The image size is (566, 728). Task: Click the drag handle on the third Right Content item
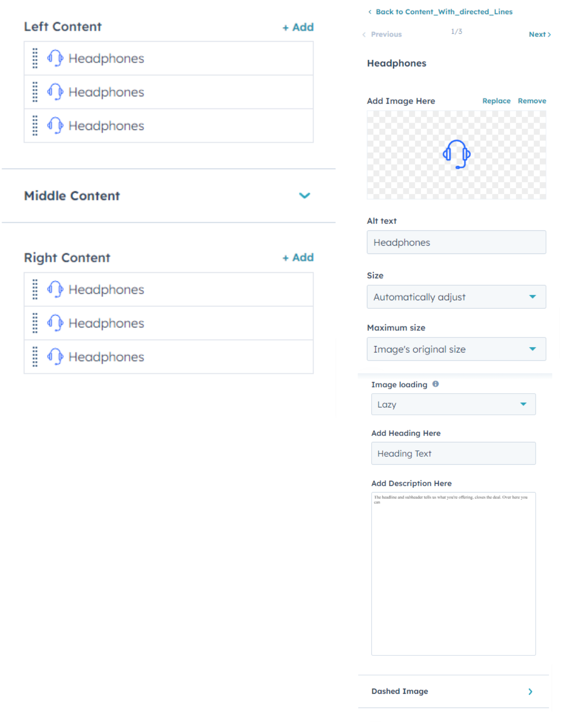click(35, 357)
